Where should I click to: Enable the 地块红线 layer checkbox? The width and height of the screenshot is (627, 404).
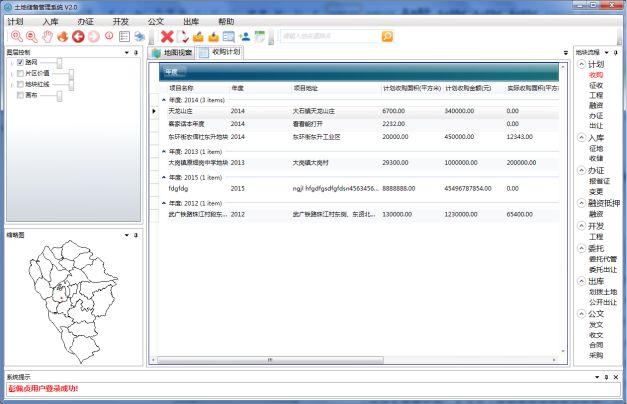coord(21,84)
